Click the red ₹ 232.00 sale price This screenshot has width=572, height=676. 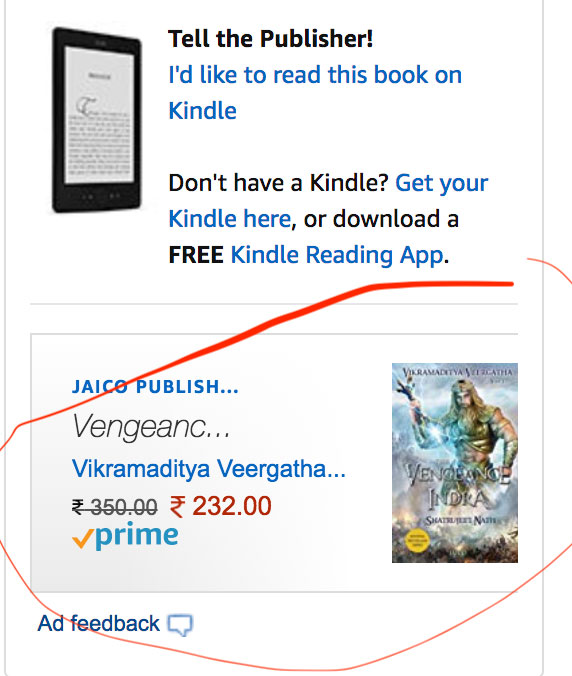click(220, 506)
